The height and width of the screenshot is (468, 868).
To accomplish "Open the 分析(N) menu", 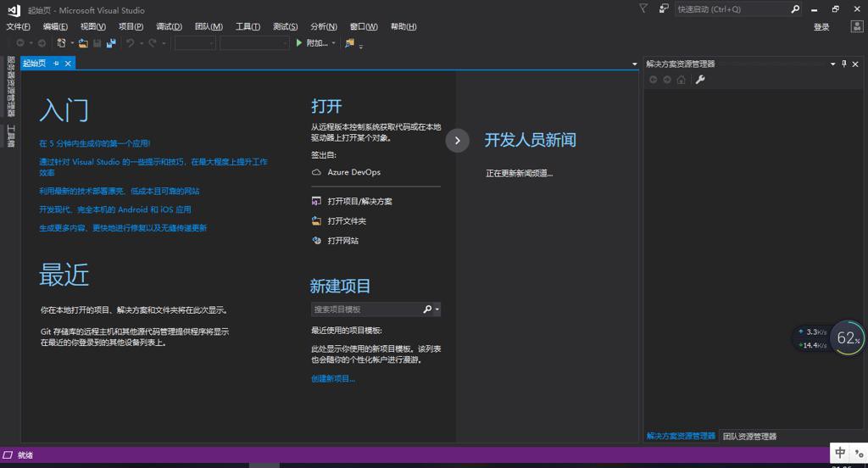I will (324, 26).
